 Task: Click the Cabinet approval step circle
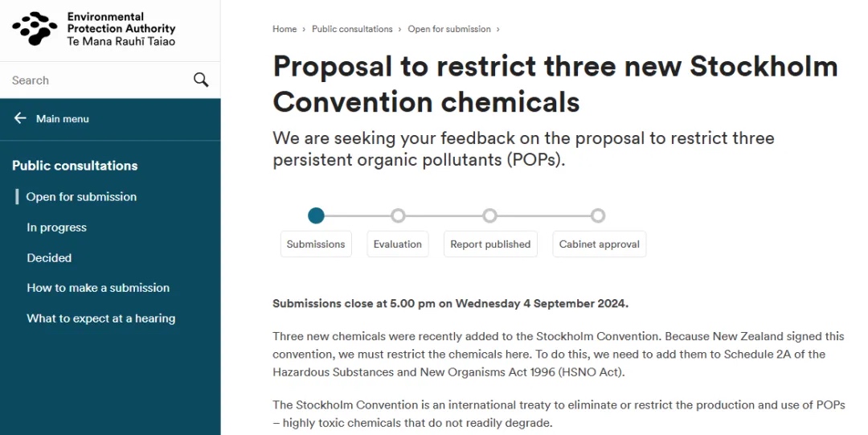598,215
